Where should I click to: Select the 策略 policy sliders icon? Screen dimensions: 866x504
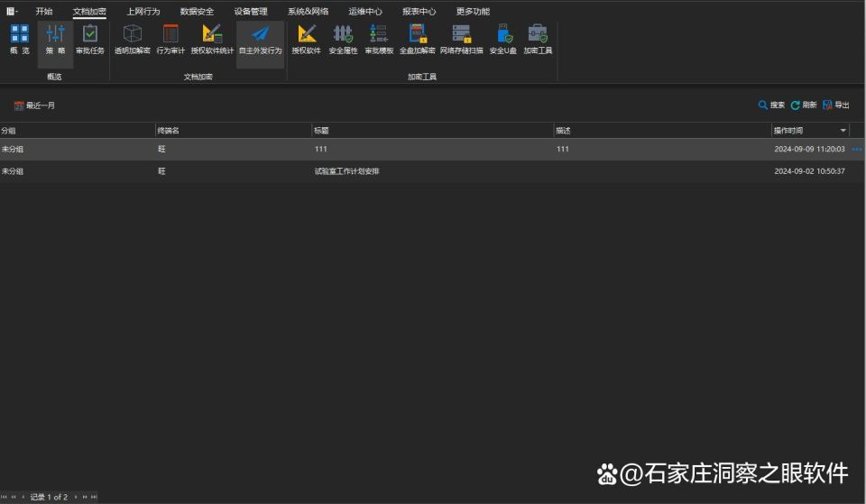click(55, 39)
